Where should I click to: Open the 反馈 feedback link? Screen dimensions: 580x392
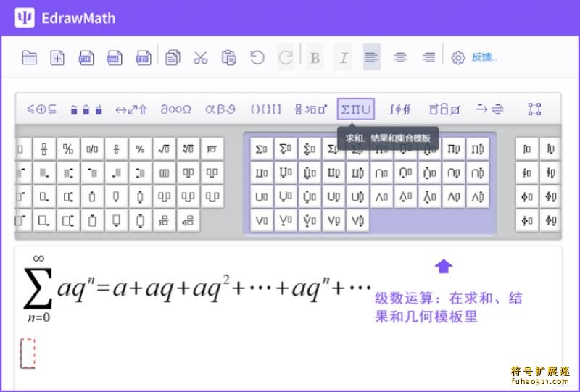[484, 57]
